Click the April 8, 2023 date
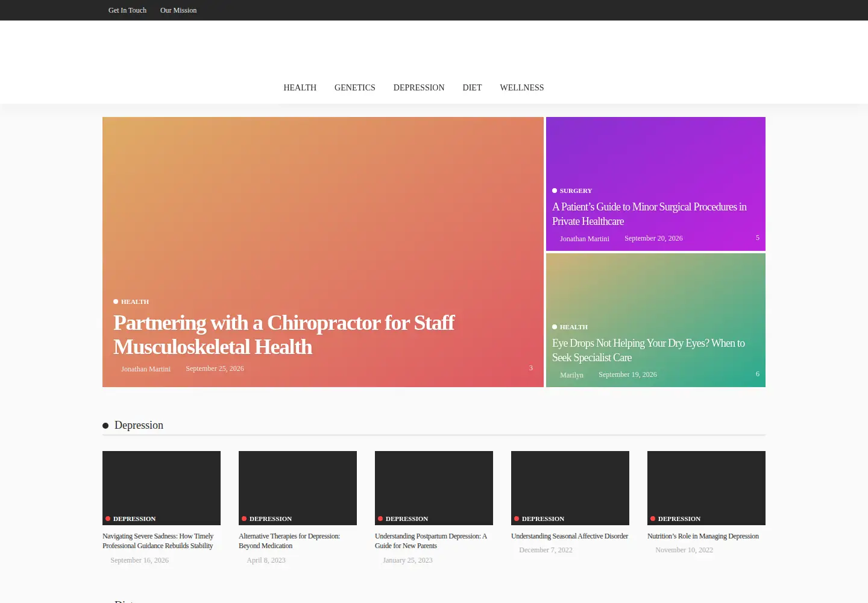Viewport: 868px width, 603px height. point(266,560)
